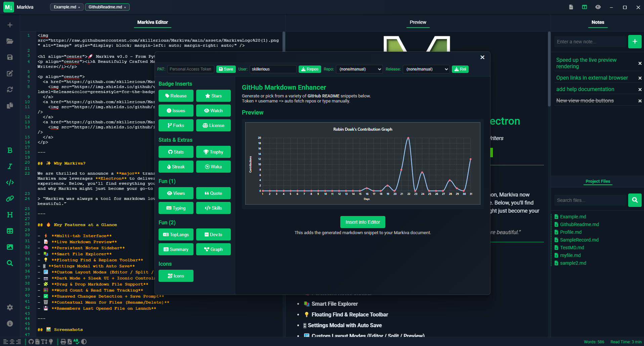Image resolution: width=644 pixels, height=346 pixels.
Task: Export PDF with the status bar PDF icon
Action: click(x=70, y=342)
